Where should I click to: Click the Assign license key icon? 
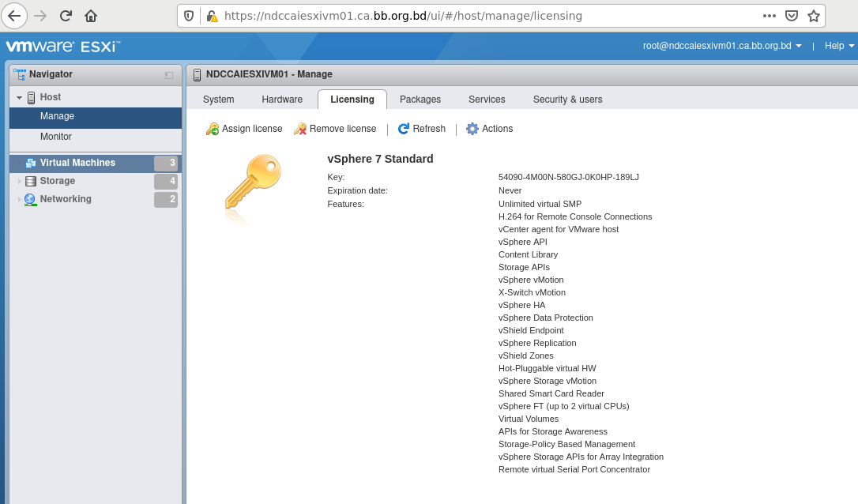tap(213, 129)
